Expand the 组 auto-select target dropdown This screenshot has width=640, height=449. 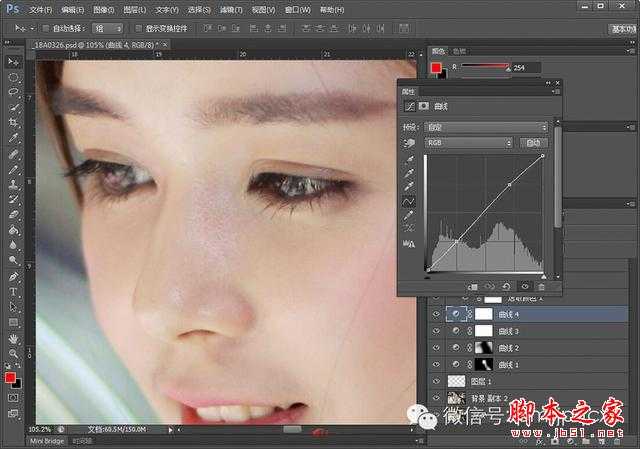pyautogui.click(x=112, y=29)
